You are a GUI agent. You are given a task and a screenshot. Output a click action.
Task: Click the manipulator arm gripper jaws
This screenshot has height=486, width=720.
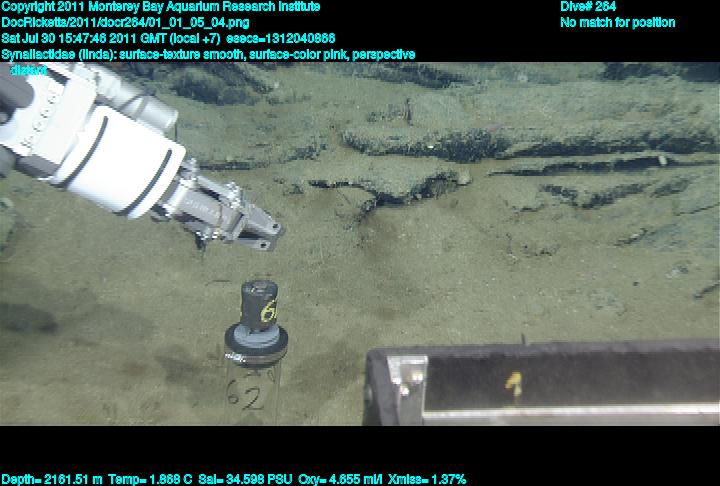(257, 229)
